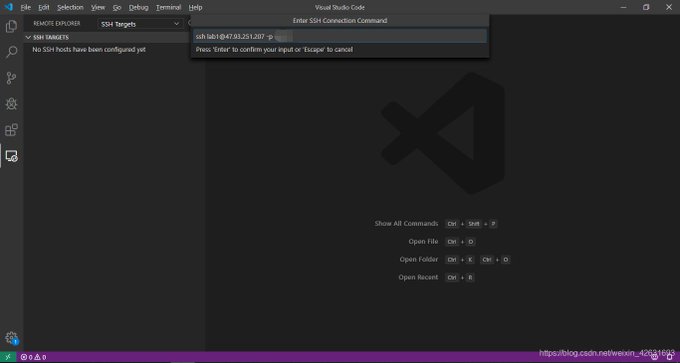Click 'No SSH hosts have been configured yet' text
680x363 pixels.
coord(89,49)
